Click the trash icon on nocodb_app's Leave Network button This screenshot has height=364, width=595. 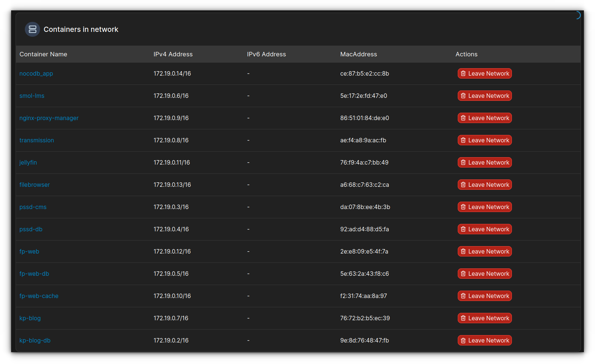463,73
